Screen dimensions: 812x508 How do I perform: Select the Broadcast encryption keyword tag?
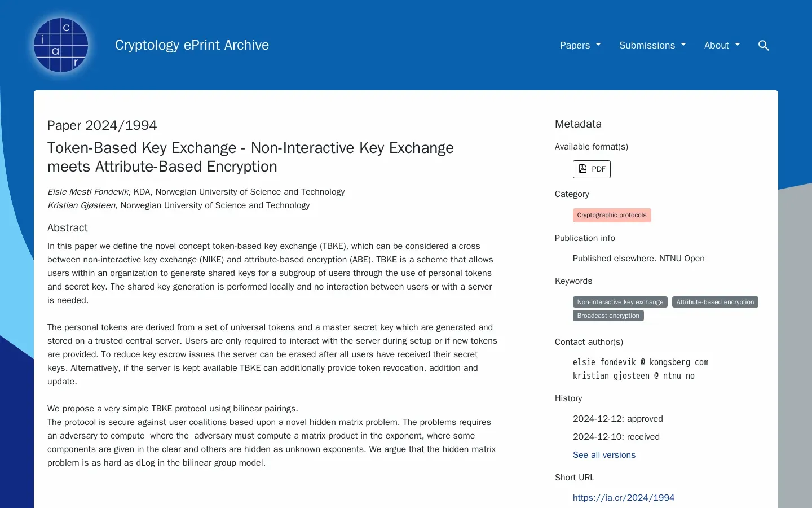click(x=608, y=316)
